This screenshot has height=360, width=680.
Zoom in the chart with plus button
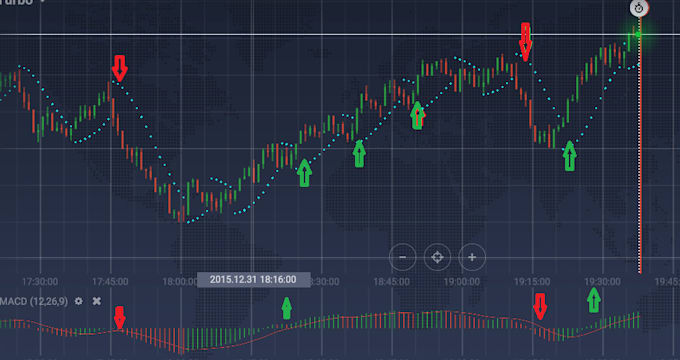coord(472,257)
